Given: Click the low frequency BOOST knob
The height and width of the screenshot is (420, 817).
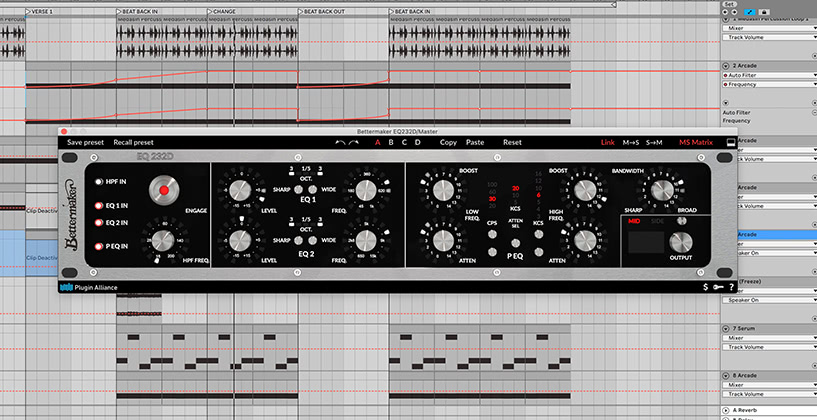Looking at the screenshot, I should point(443,190).
